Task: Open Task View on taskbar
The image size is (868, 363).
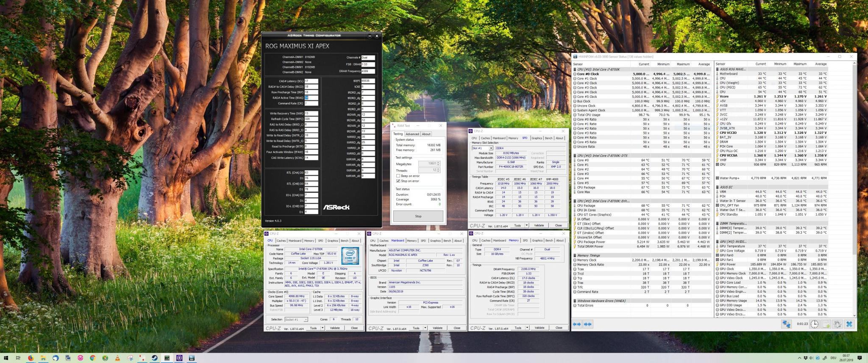Action: point(18,358)
